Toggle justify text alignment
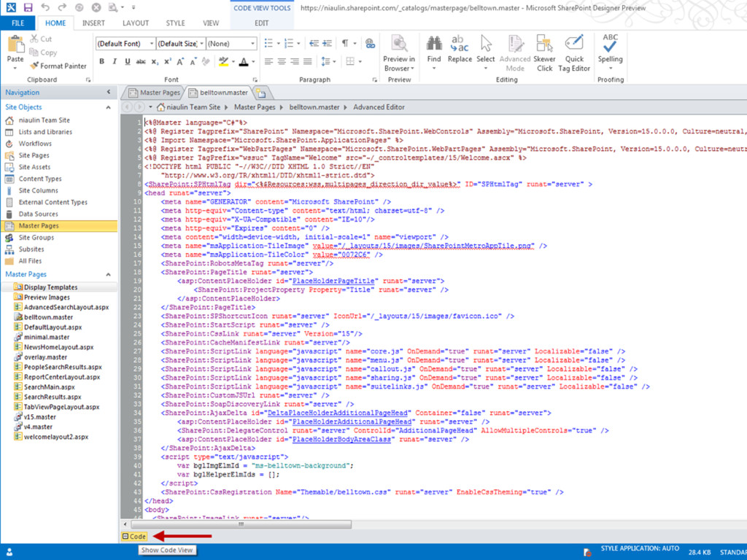Image resolution: width=747 pixels, height=560 pixels. 308,61
